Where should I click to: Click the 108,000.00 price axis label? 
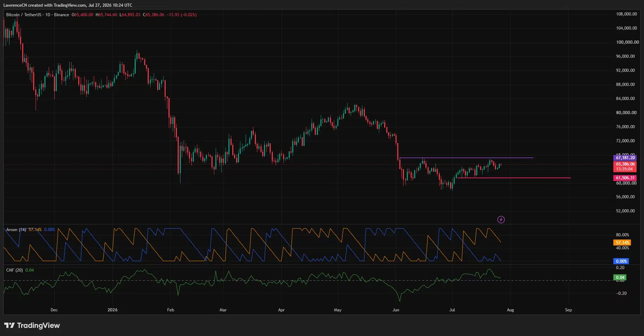pyautogui.click(x=626, y=14)
